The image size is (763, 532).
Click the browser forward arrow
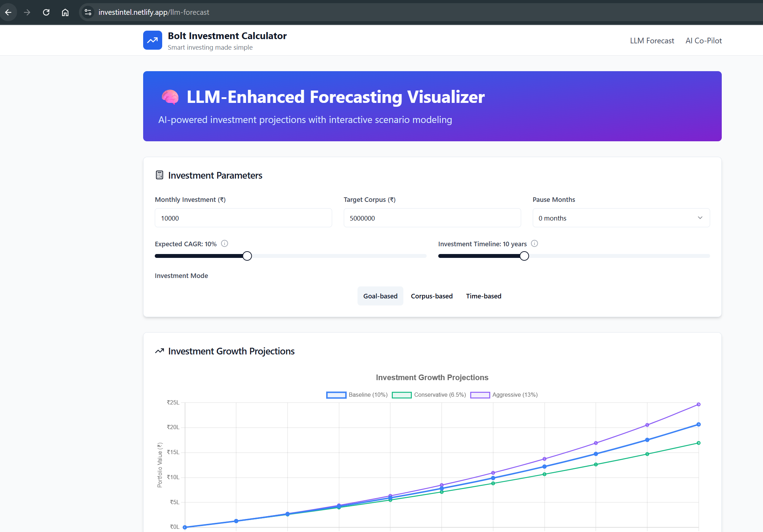27,12
